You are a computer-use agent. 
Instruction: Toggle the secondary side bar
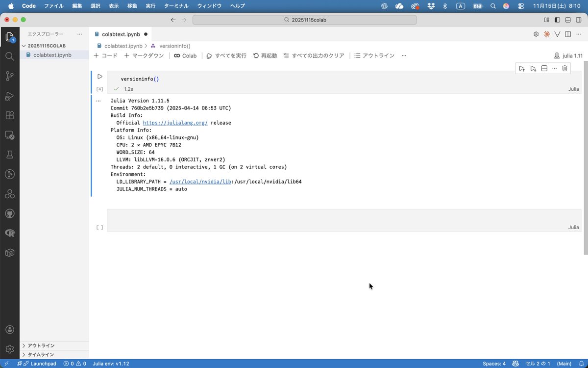point(579,20)
